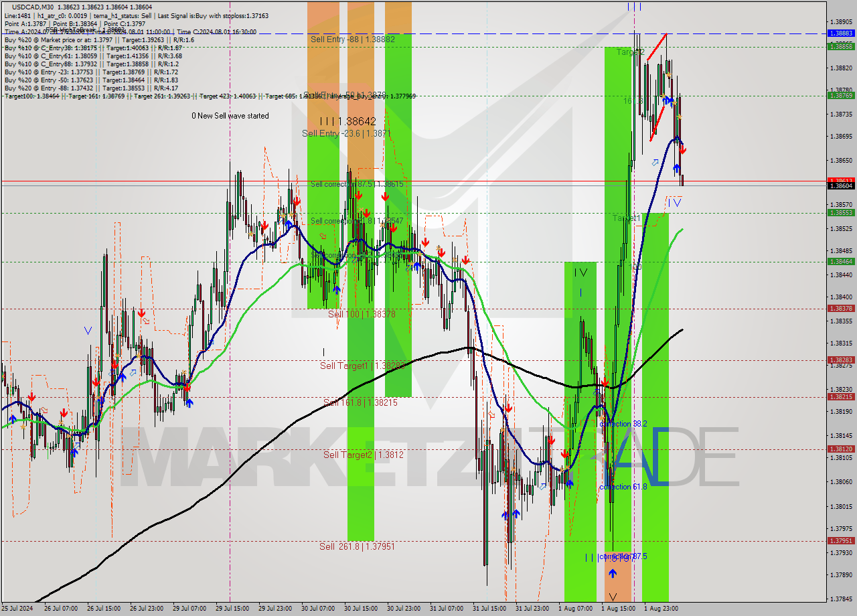The image size is (857, 616).
Task: Select the green 1.38464 price axis tag
Action: 841,262
